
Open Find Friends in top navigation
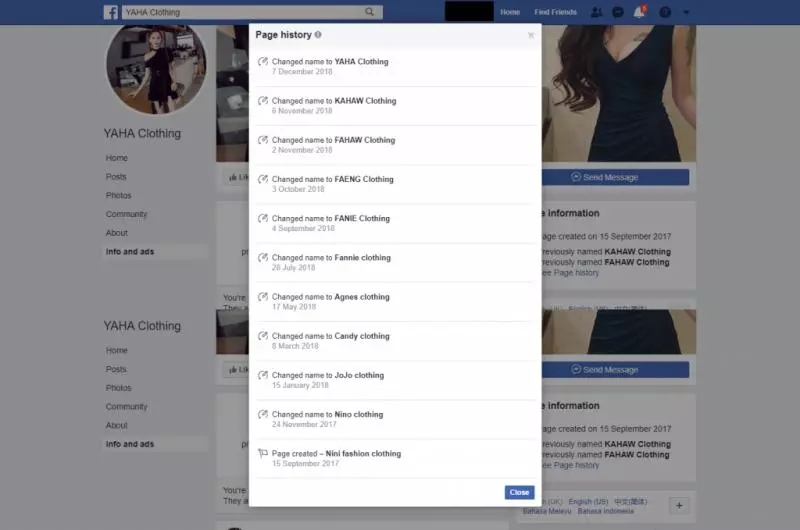click(x=556, y=12)
